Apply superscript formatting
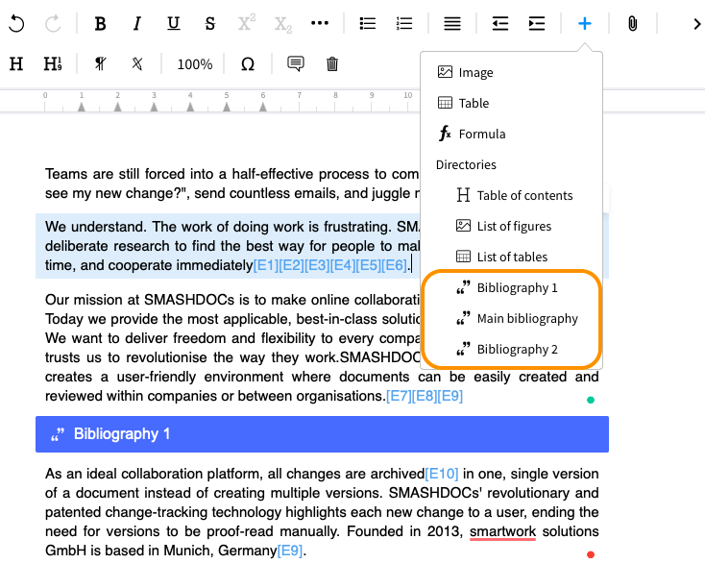This screenshot has width=705, height=588. [247, 22]
